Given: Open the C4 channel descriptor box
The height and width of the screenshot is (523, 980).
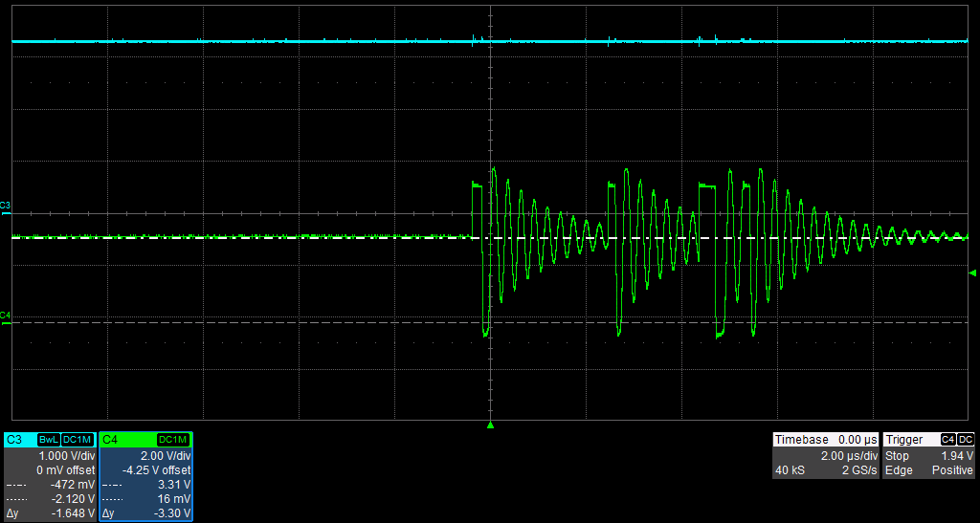Looking at the screenshot, I should 145,477.
